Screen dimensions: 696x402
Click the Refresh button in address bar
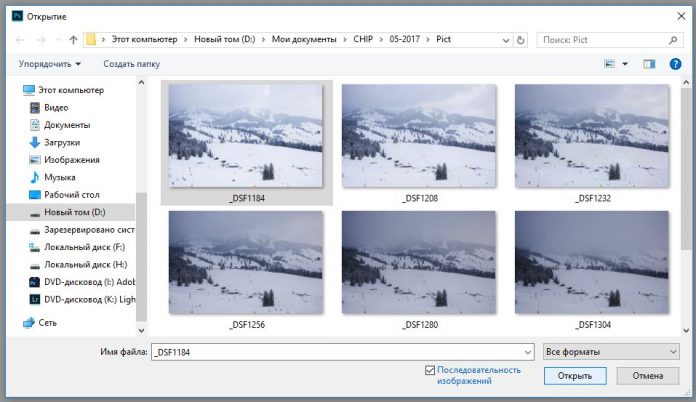(521, 40)
